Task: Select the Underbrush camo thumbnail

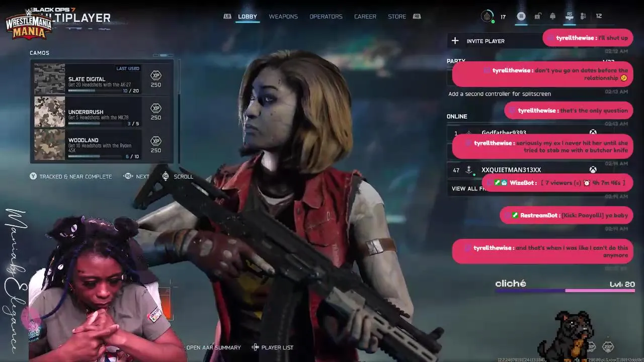Action: tap(49, 112)
